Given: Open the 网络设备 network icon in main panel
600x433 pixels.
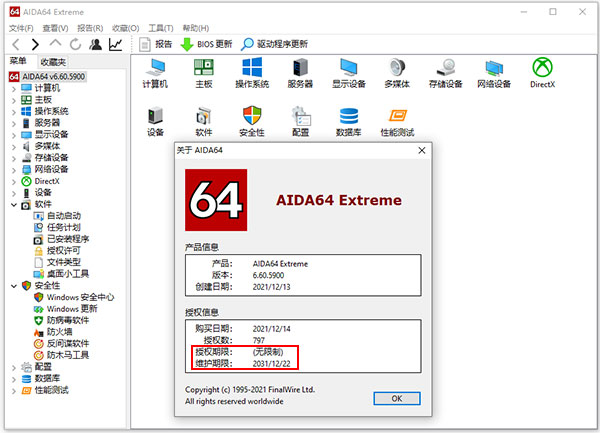Looking at the screenshot, I should pos(494,73).
